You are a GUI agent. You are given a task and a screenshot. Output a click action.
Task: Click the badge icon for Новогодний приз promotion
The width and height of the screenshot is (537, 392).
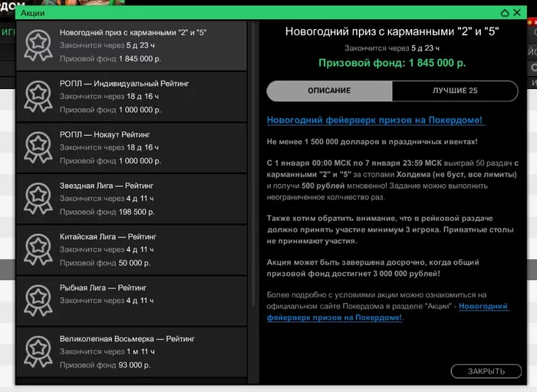[x=38, y=45]
